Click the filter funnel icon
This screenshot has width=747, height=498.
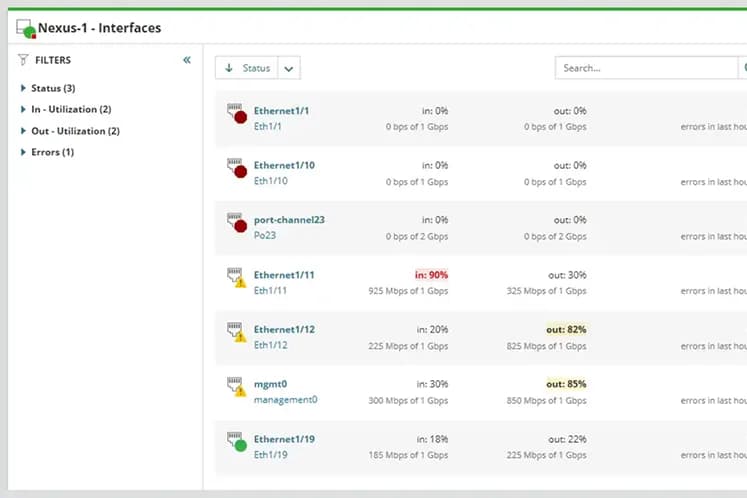23,60
